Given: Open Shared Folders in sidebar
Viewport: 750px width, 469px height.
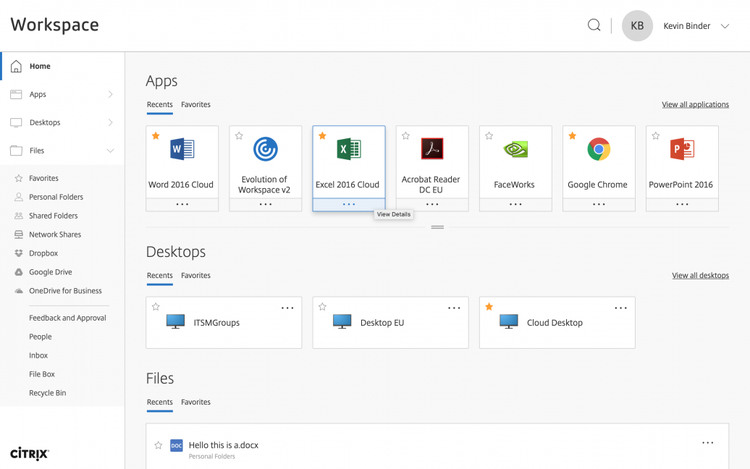Looking at the screenshot, I should (x=53, y=216).
